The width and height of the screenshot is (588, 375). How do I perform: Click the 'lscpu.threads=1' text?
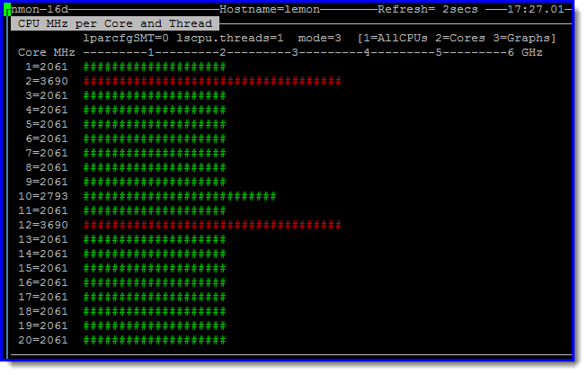230,38
